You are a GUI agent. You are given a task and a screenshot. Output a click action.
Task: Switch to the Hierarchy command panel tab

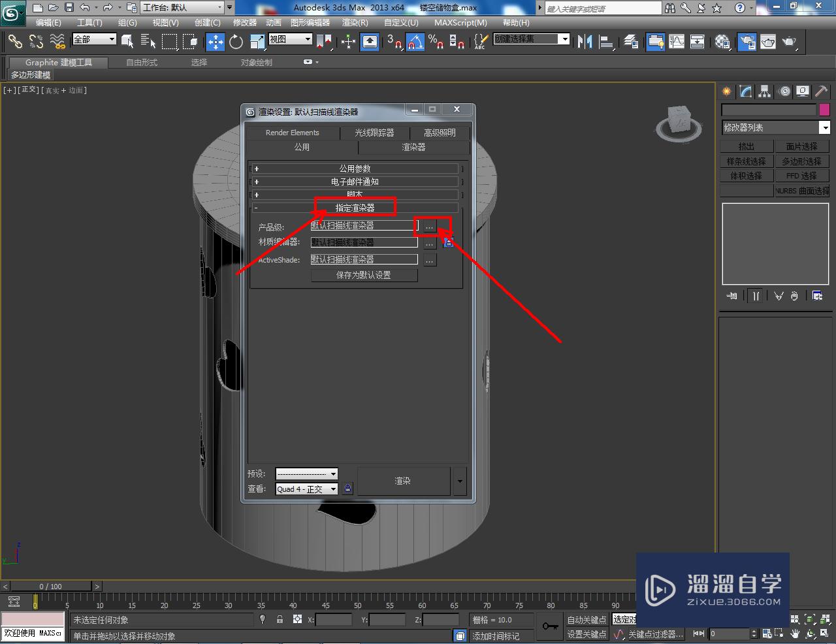765,91
